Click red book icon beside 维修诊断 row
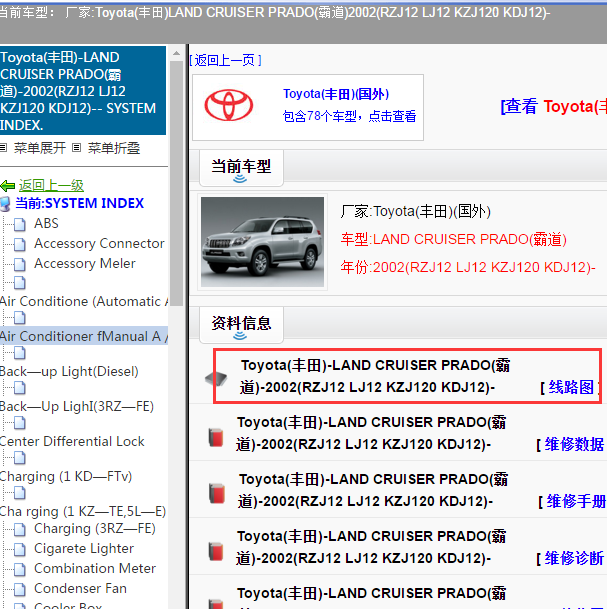The image size is (607, 609). click(x=216, y=552)
